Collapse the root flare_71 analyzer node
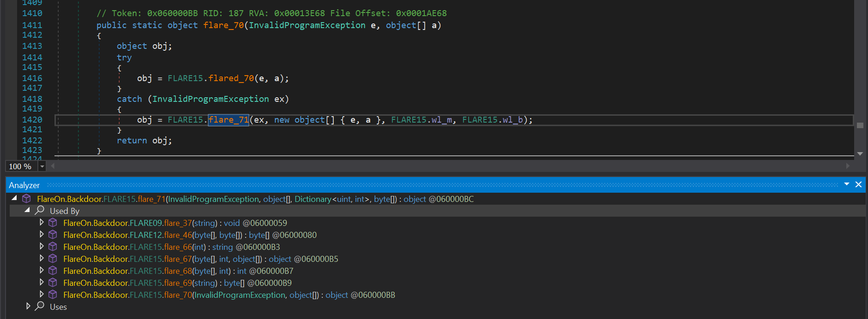This screenshot has height=319, width=868. [14, 198]
